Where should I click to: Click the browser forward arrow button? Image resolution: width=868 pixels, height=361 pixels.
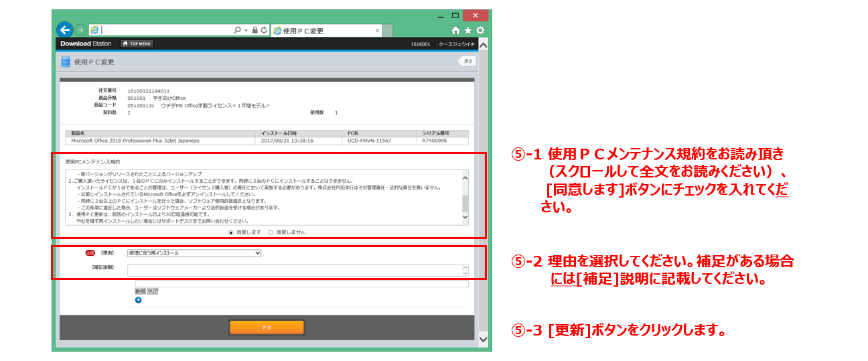coord(80,30)
